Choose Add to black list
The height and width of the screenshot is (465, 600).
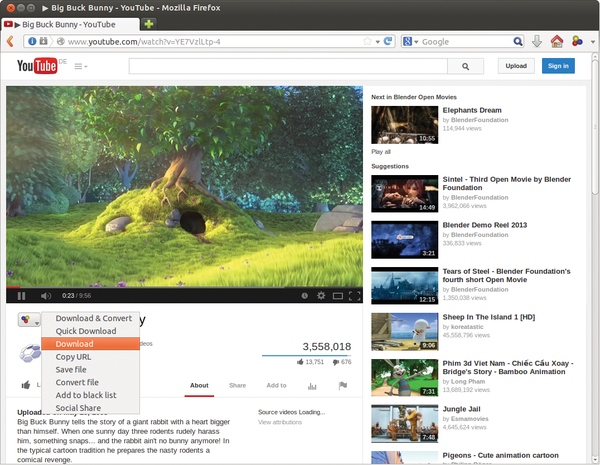click(90, 395)
